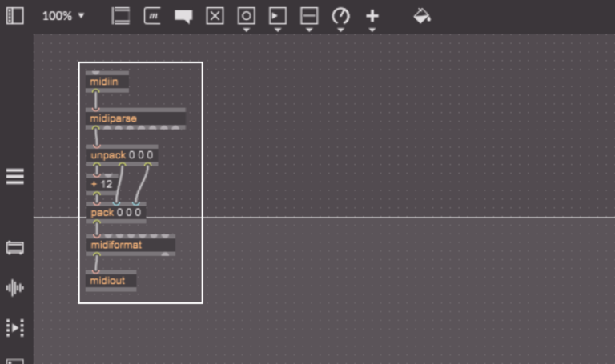Toggle the left sidebar panel icon

click(15, 16)
